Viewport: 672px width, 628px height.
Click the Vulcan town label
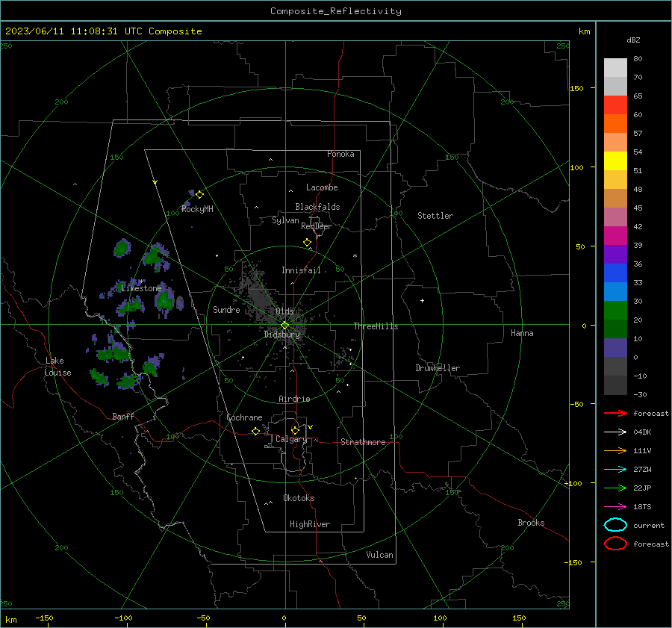tap(379, 555)
